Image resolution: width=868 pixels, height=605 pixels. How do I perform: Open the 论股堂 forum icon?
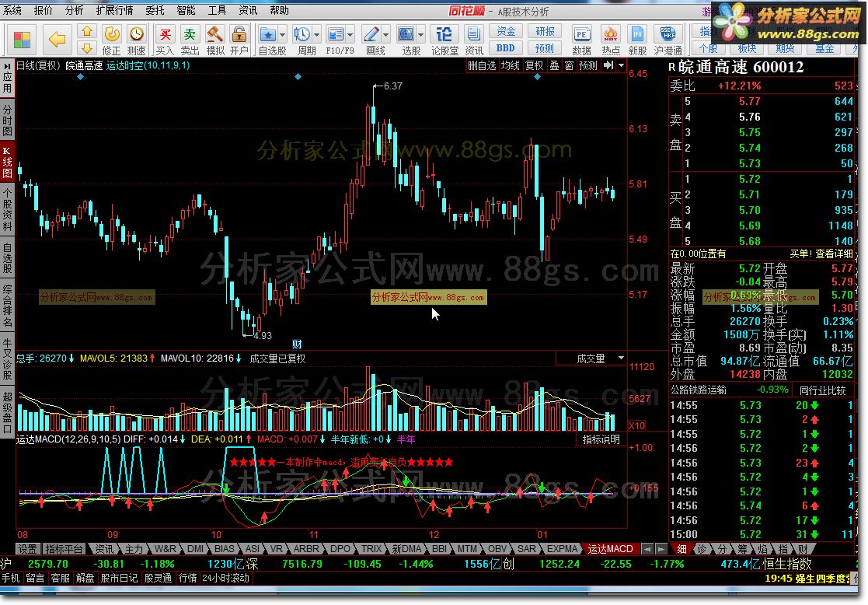444,34
